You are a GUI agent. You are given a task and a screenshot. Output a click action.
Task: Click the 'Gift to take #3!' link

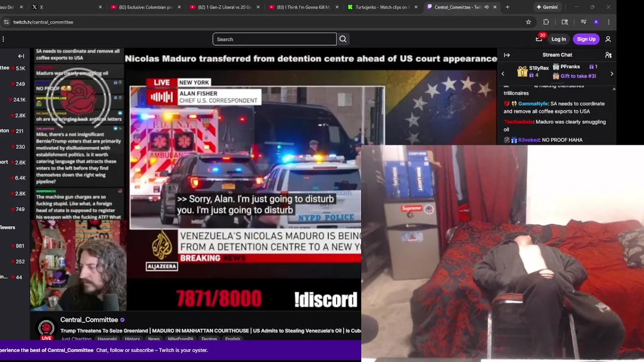pos(578,76)
